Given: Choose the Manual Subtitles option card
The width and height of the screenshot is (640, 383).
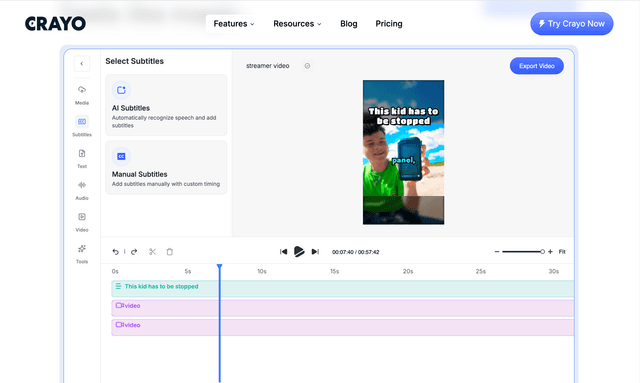Looking at the screenshot, I should pyautogui.click(x=166, y=167).
